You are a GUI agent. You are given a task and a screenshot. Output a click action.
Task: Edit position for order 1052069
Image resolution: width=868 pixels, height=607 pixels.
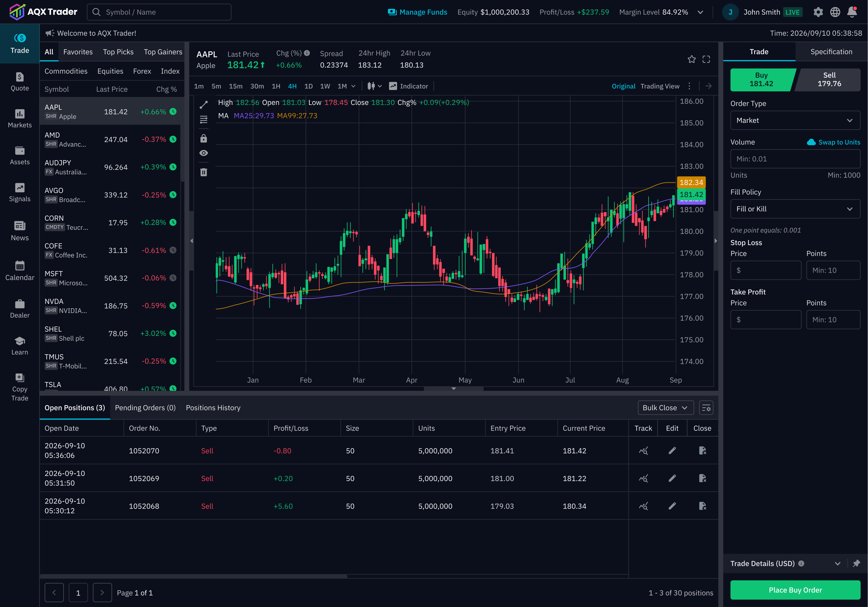(672, 478)
